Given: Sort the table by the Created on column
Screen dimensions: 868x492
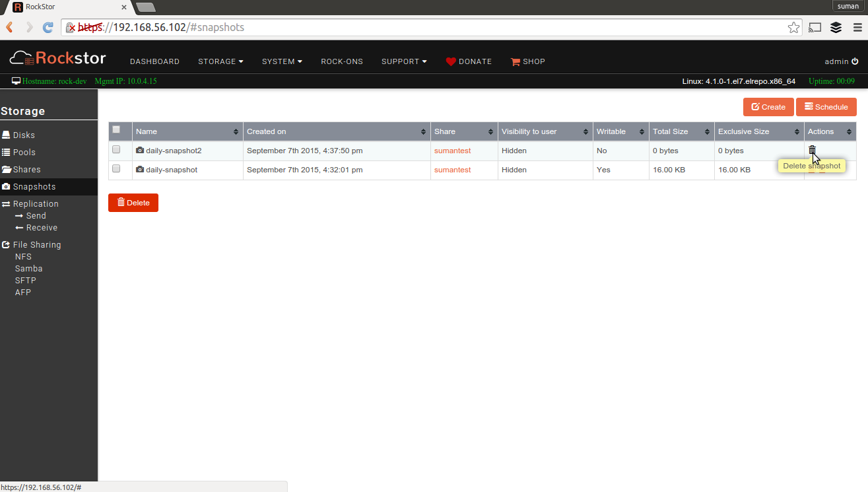Looking at the screenshot, I should point(337,131).
